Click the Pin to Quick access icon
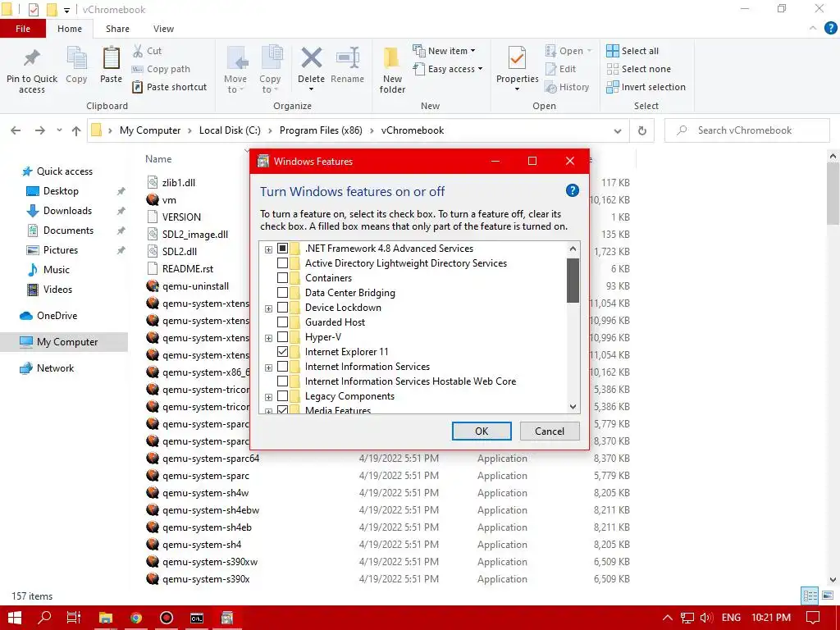The image size is (840, 630). pos(32,58)
